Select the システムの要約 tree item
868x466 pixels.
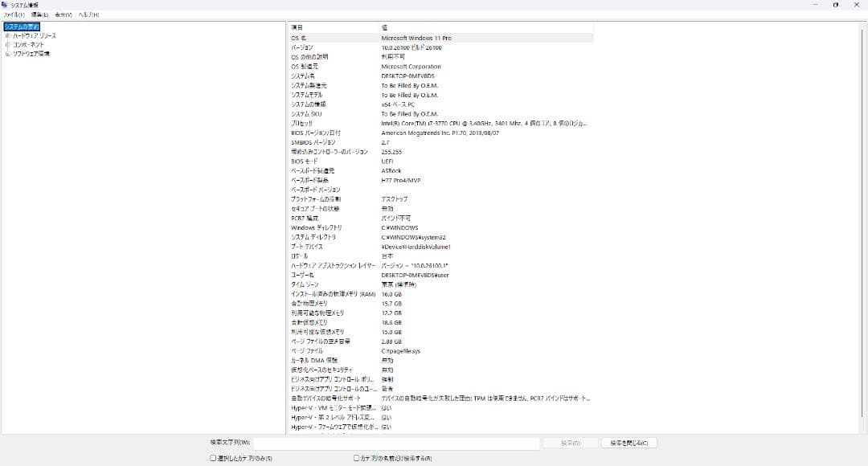tap(23, 26)
